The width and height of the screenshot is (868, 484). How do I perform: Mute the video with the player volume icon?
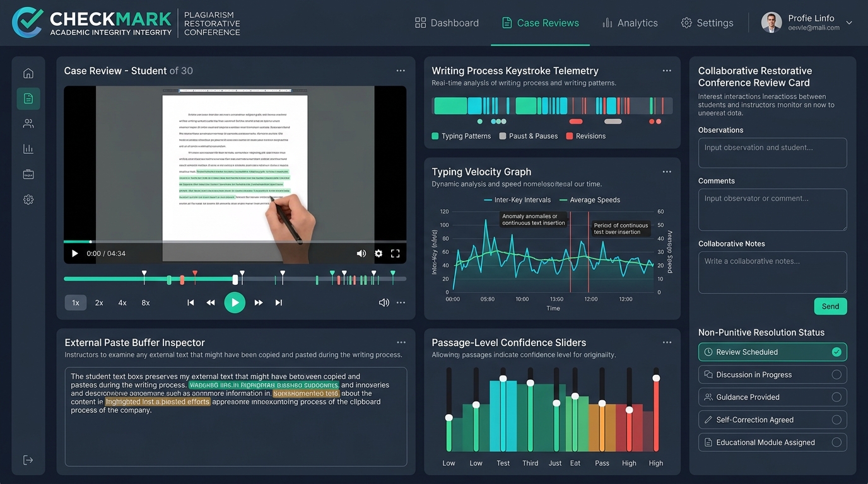(x=361, y=253)
